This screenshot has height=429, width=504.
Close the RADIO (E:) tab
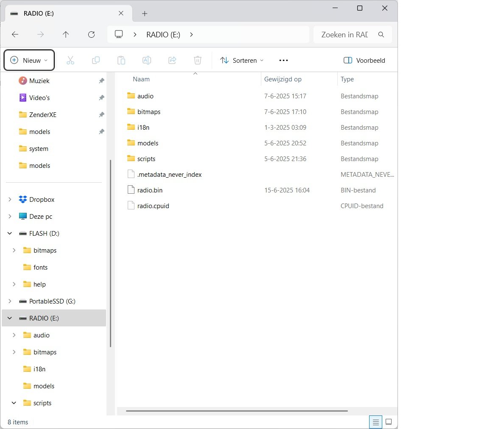121,14
